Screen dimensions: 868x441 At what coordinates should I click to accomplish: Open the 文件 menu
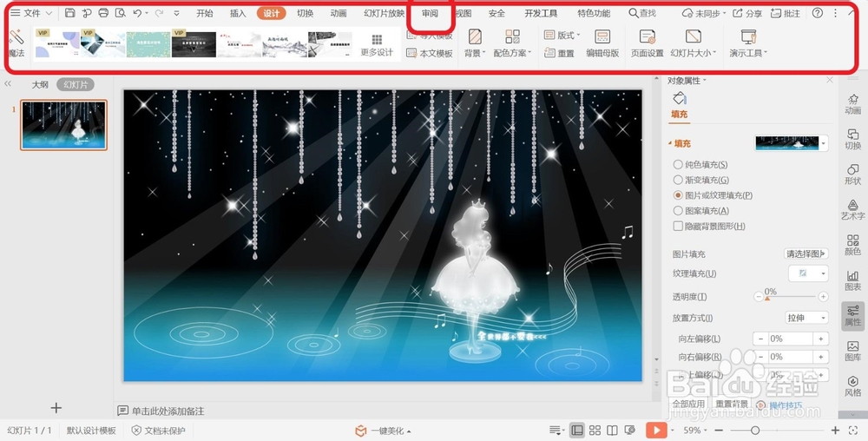coord(31,13)
